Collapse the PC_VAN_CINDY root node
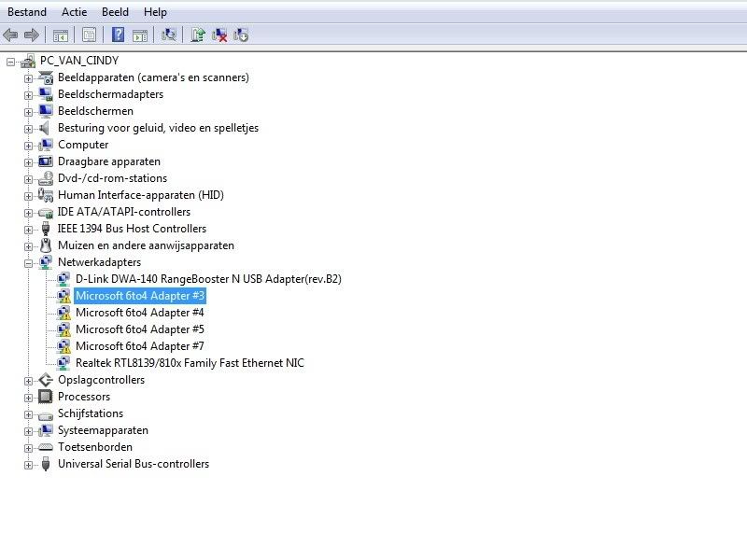The image size is (747, 560). pos(11,62)
